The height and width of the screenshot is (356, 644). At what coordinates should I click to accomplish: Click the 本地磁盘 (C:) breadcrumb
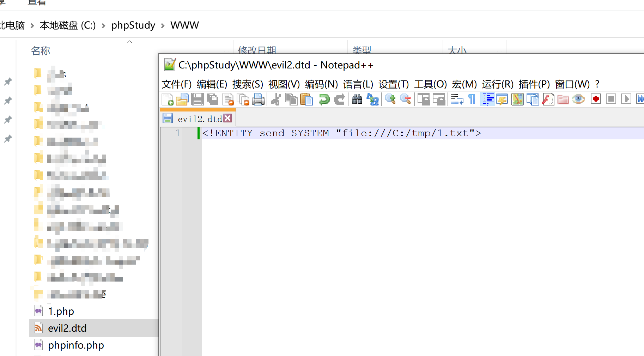point(68,25)
